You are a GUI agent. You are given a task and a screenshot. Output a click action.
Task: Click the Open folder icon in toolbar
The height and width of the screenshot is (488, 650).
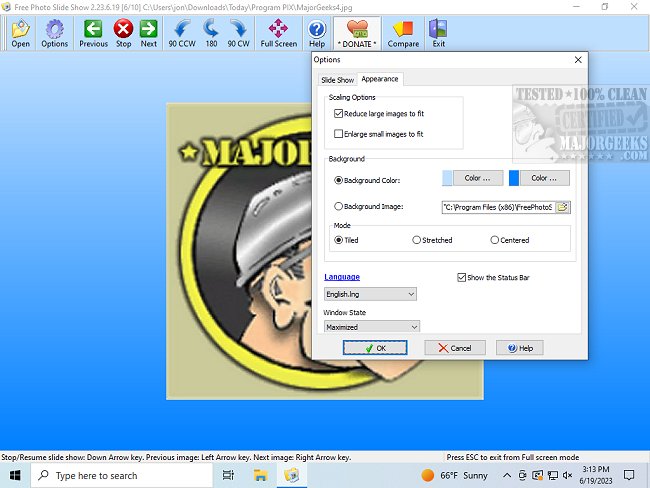(x=20, y=32)
